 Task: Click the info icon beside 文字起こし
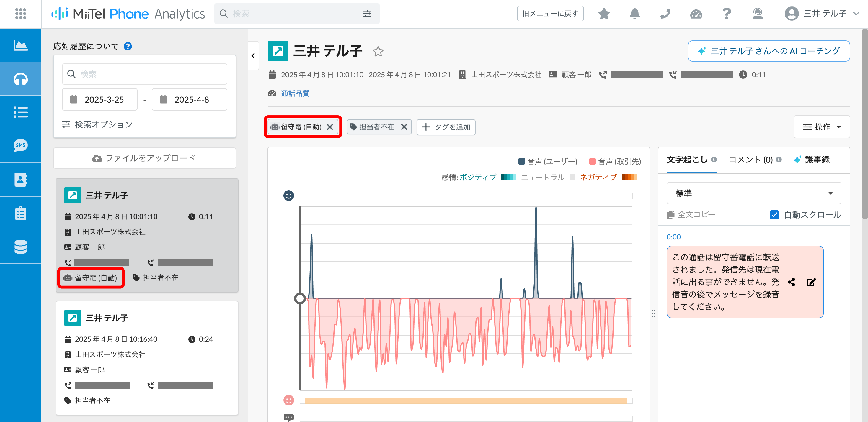(x=714, y=160)
